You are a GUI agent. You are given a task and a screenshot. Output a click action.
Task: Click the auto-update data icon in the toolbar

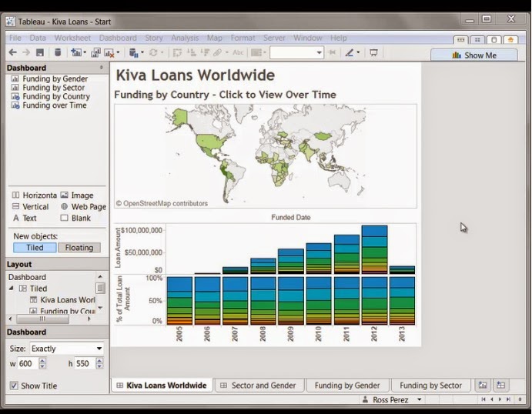[134, 52]
